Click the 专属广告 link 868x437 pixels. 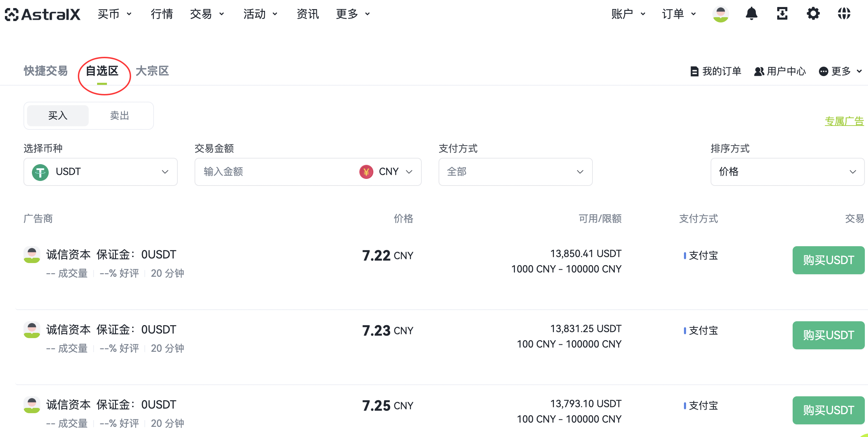point(844,121)
